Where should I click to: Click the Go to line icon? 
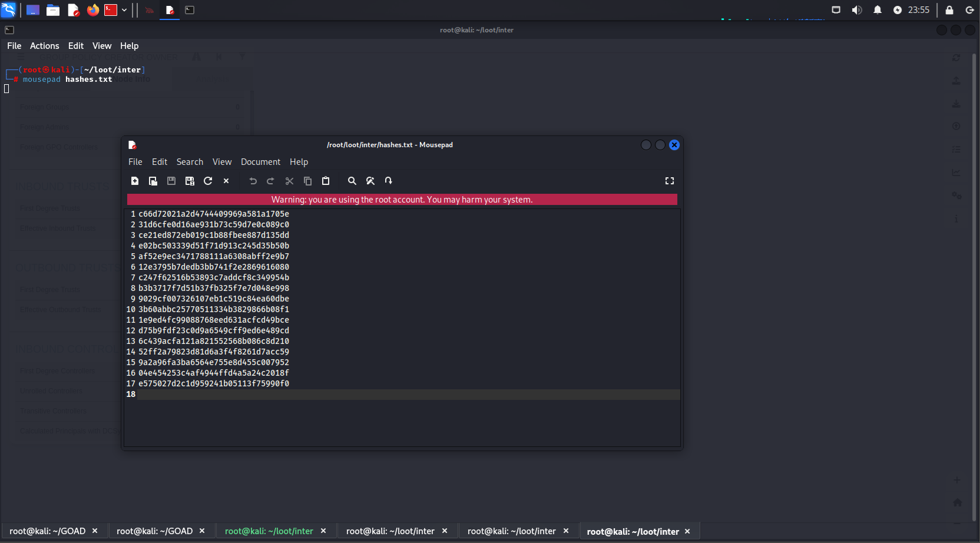point(389,181)
